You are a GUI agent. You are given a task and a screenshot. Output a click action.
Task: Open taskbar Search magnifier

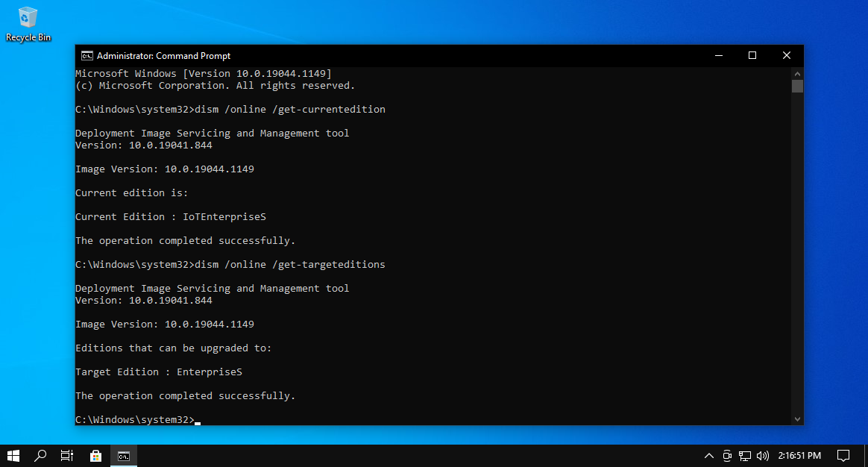tap(40, 455)
